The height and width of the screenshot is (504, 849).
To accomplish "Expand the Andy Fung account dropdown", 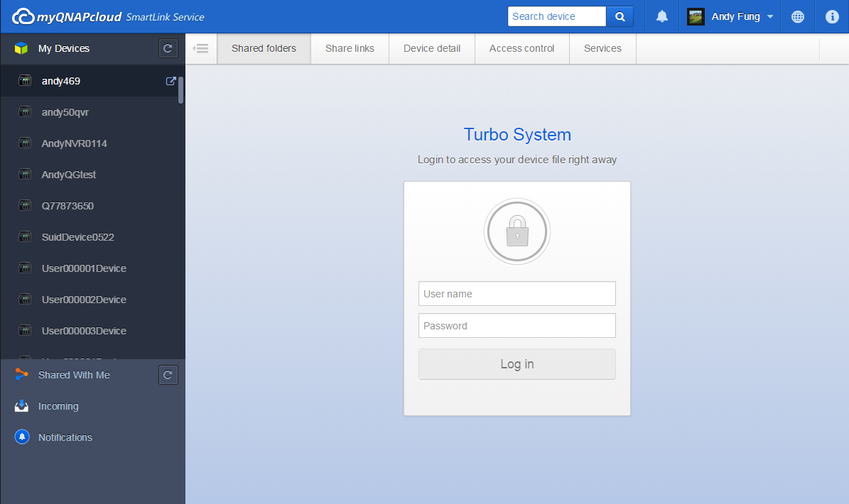I will pyautogui.click(x=769, y=16).
